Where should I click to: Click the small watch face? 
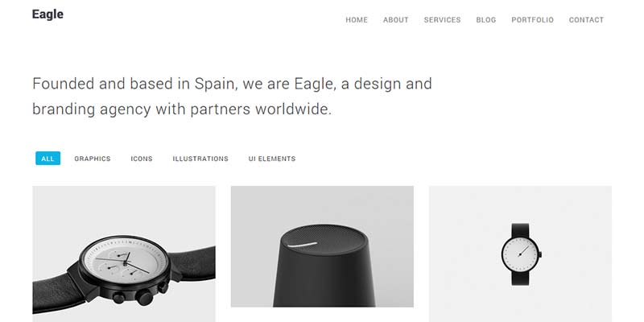pyautogui.click(x=519, y=254)
